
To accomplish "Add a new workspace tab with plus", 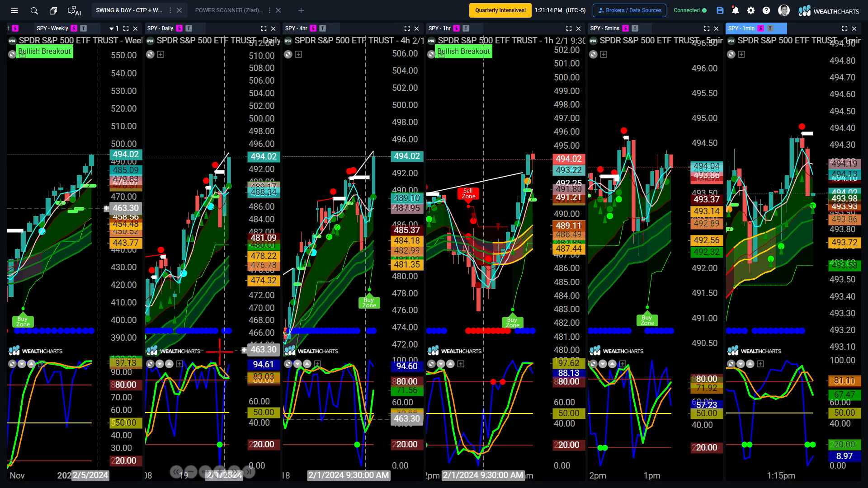I will pos(301,10).
